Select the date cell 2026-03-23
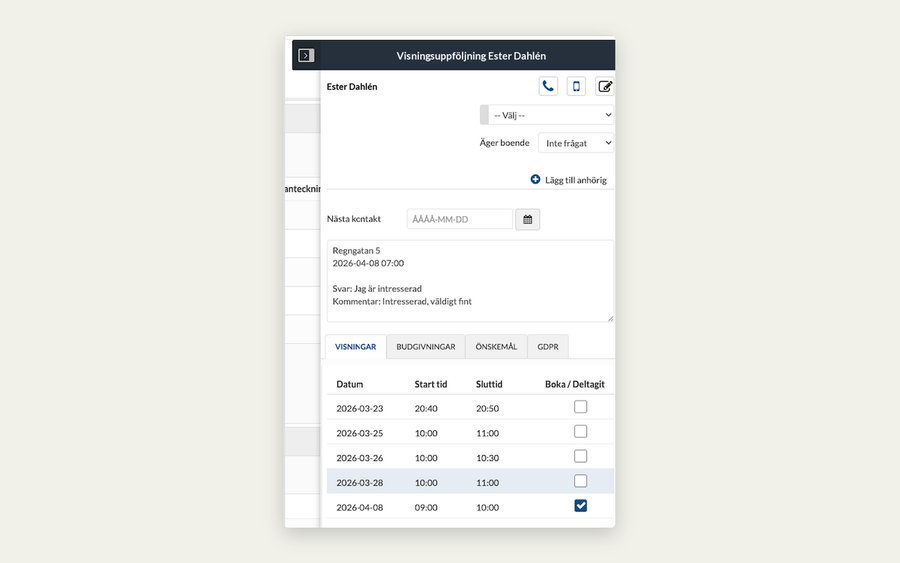This screenshot has height=563, width=900. point(359,409)
